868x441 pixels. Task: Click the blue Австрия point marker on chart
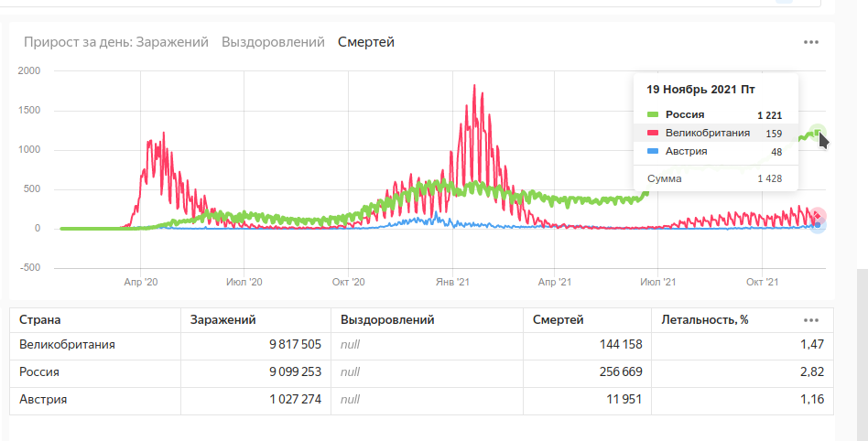tap(818, 225)
